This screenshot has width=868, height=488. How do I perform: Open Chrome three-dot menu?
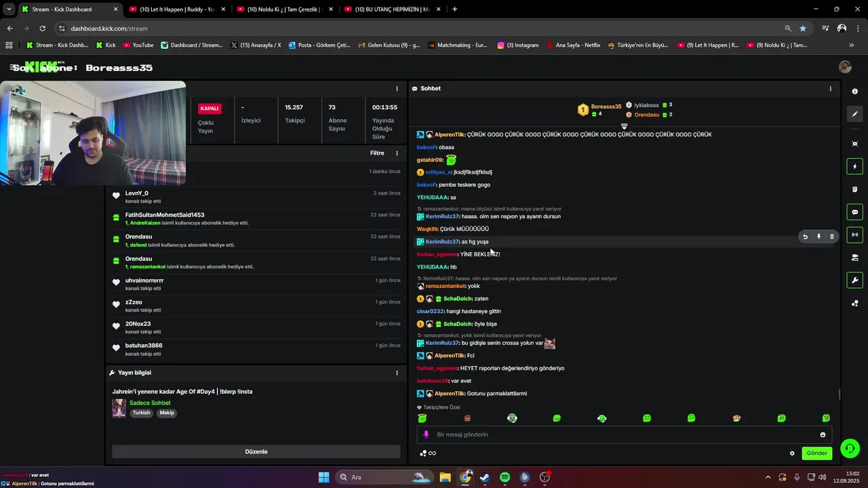(x=857, y=28)
